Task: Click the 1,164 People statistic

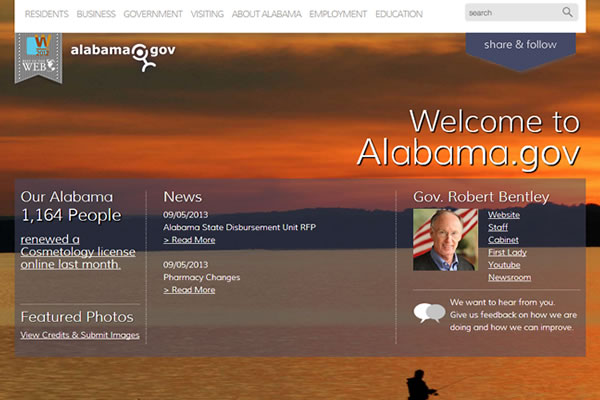Action: point(71,216)
